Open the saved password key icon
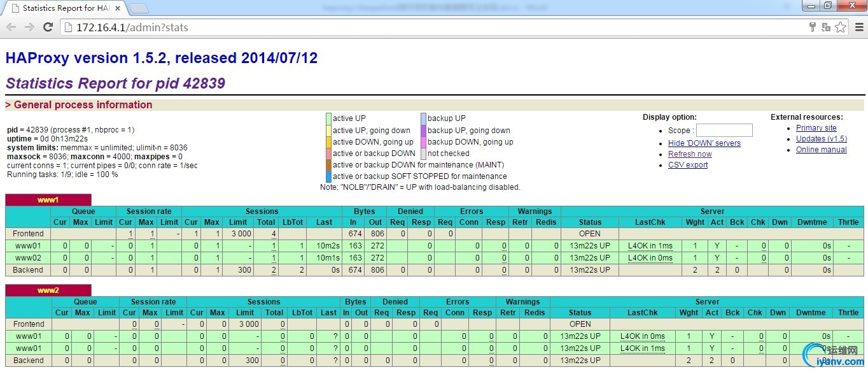This screenshot has height=372, width=868. pyautogui.click(x=813, y=27)
